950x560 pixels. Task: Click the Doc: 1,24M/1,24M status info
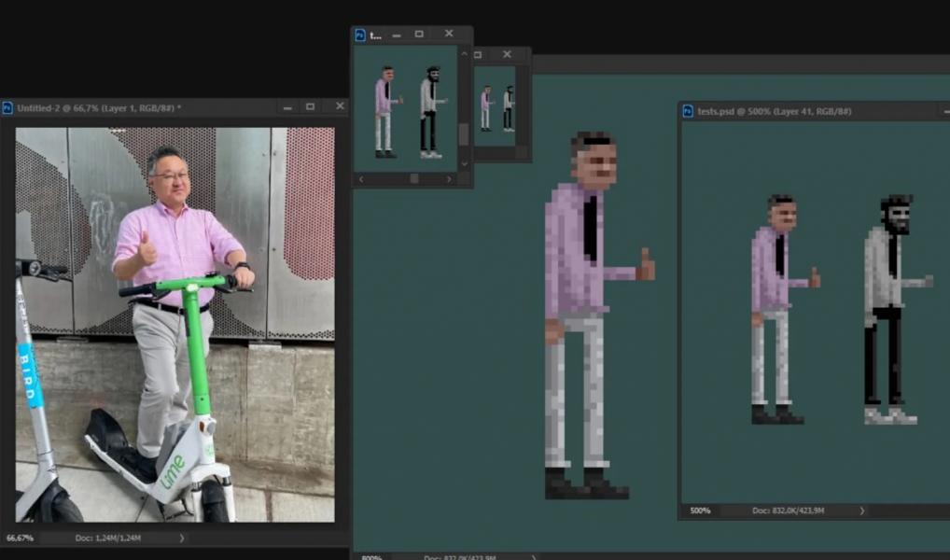tap(108, 538)
